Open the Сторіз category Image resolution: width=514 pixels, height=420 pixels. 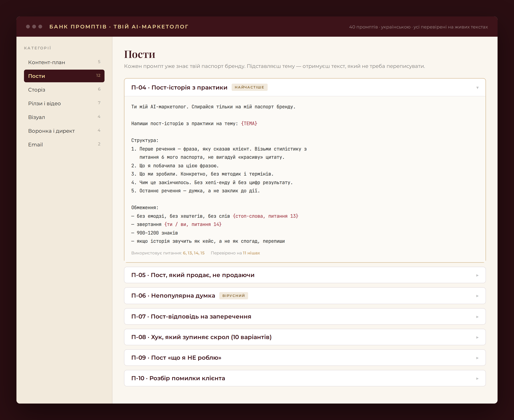pyautogui.click(x=64, y=90)
